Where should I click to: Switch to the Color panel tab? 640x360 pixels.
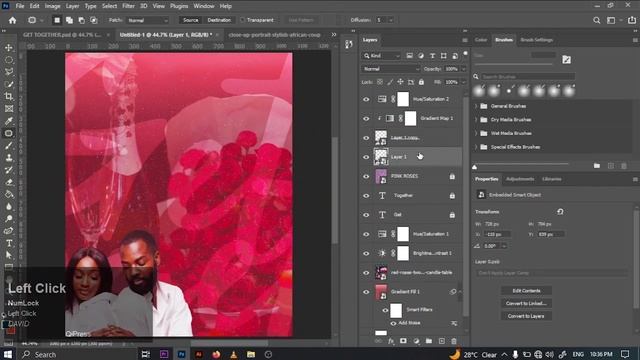coord(481,40)
